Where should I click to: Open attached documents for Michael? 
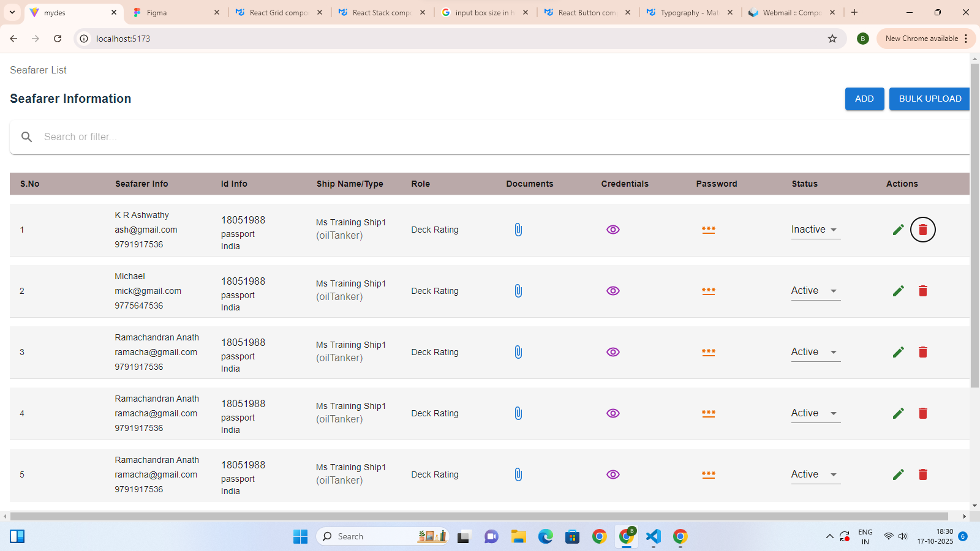(x=518, y=291)
